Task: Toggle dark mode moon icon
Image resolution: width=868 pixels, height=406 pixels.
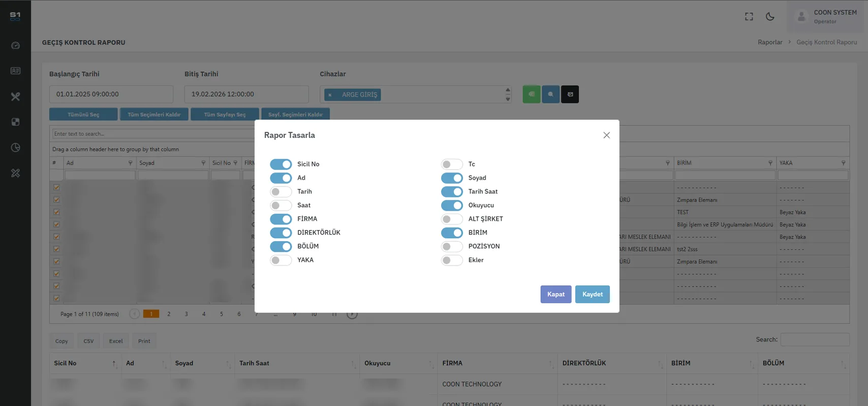Action: point(770,17)
